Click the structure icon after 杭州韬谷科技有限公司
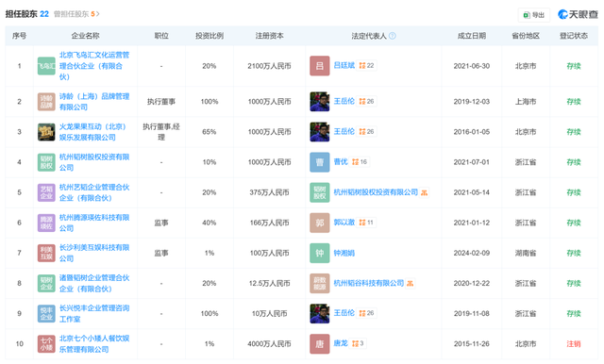Screen dimensions: 604x364 [411, 283]
